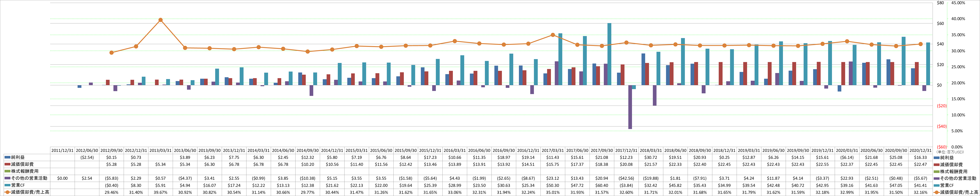
Task: Select the 営業CF label in the right legend
Action: point(947,185)
